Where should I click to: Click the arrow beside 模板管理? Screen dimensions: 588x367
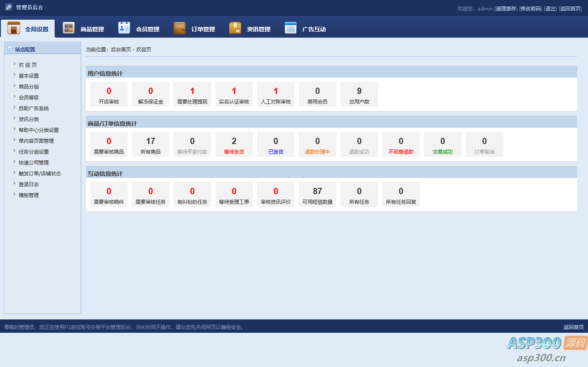pos(14,194)
